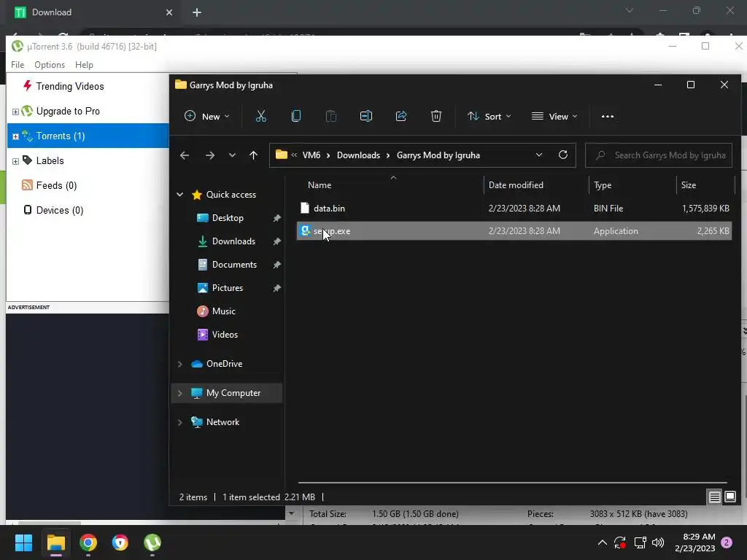Click the horizontal scrollbar in file list
The image size is (747, 560).
(512, 483)
